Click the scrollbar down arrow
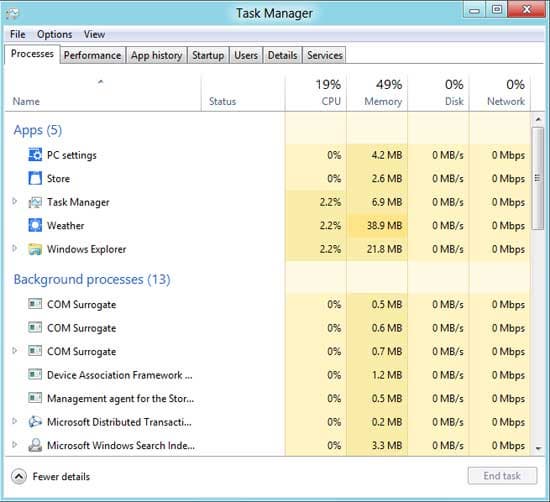Viewport: 550px width, 502px height. point(538,448)
